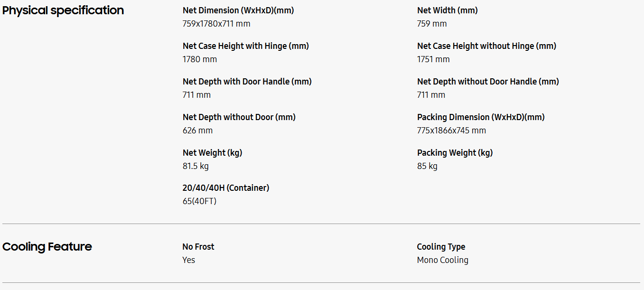The width and height of the screenshot is (644, 290).
Task: Click the 20/40/40H (Container) label
Action: tap(226, 188)
